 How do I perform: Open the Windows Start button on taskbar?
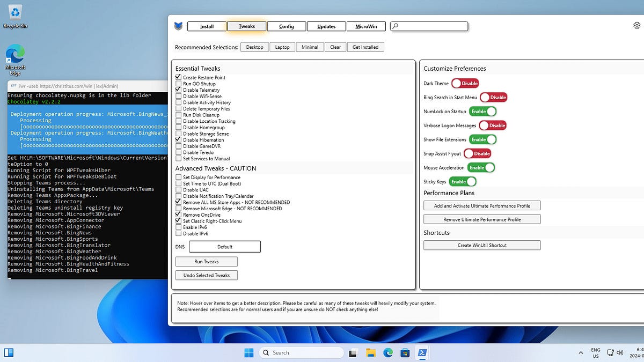[x=249, y=352]
